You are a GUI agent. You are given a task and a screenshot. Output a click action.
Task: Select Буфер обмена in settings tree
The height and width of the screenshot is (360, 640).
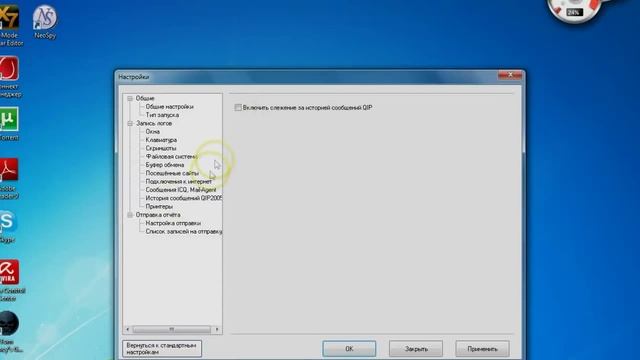165,165
